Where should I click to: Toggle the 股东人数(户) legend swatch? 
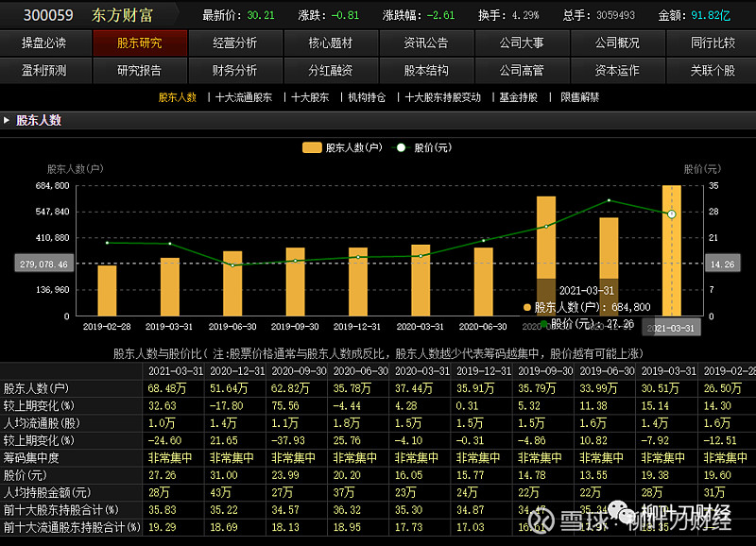(312, 147)
